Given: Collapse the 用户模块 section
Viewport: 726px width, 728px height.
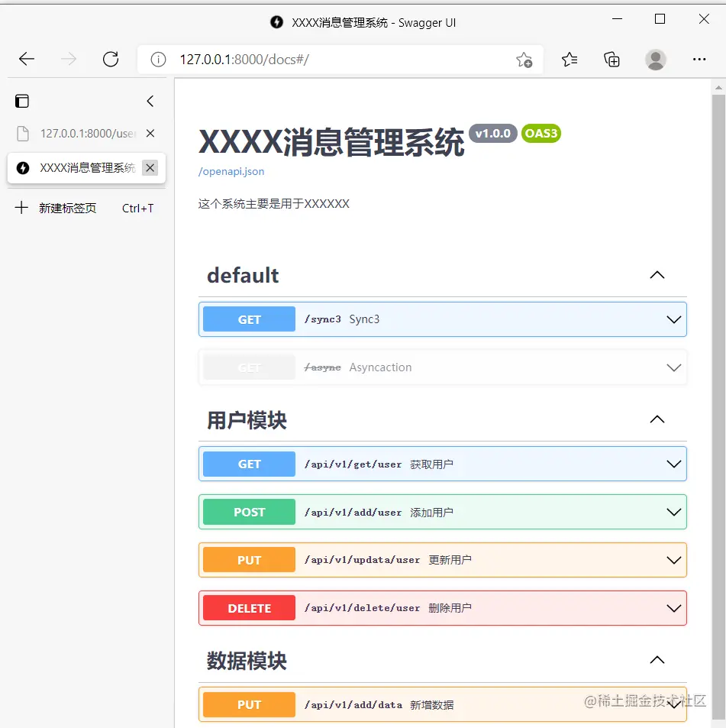Looking at the screenshot, I should coord(657,419).
